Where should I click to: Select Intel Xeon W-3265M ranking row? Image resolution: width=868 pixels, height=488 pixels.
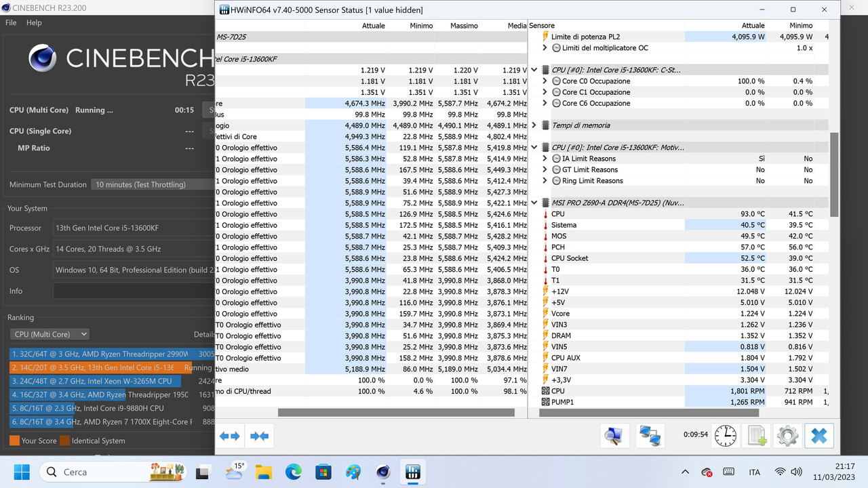[x=113, y=381]
